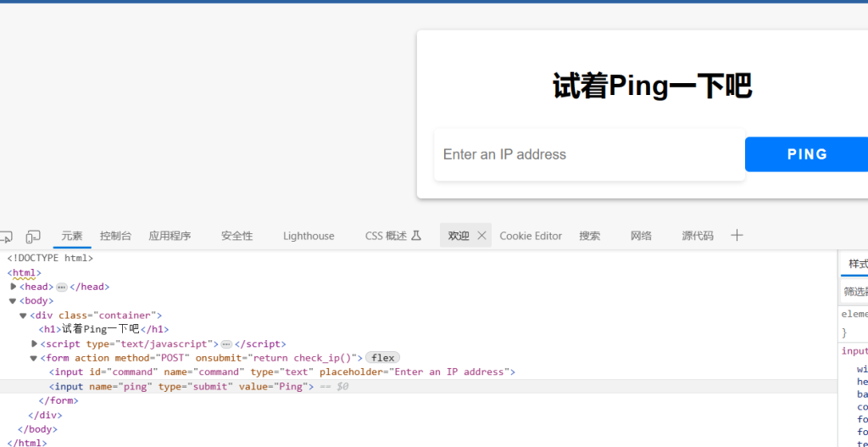Click the method="POST" attribute
This screenshot has width=868, height=447.
click(153, 358)
